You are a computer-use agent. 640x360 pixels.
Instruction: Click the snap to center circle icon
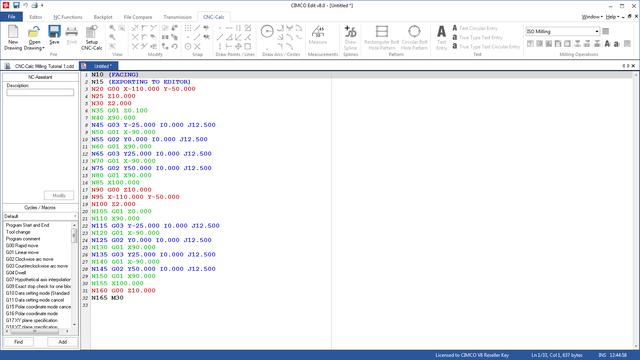(x=188, y=47)
